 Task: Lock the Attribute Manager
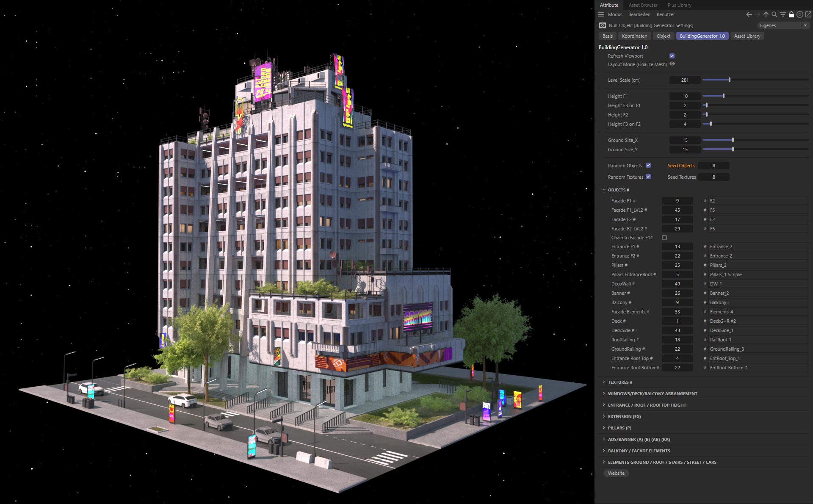click(x=791, y=14)
